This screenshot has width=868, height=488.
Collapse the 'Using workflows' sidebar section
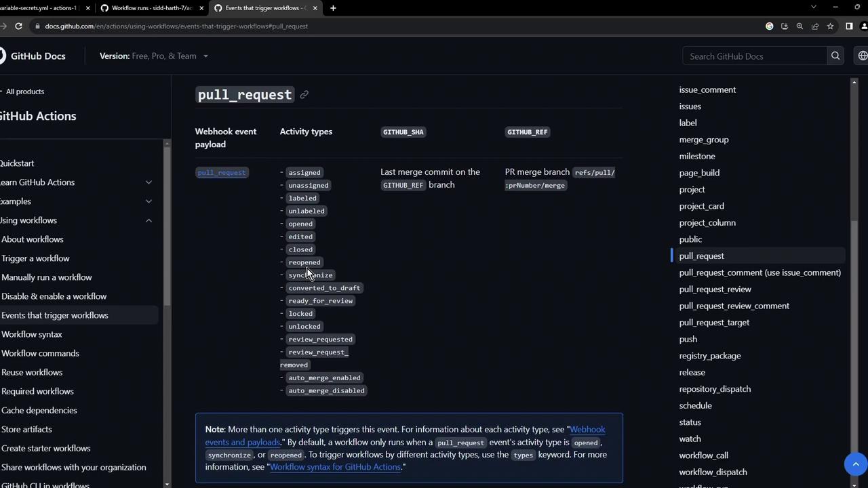point(149,220)
